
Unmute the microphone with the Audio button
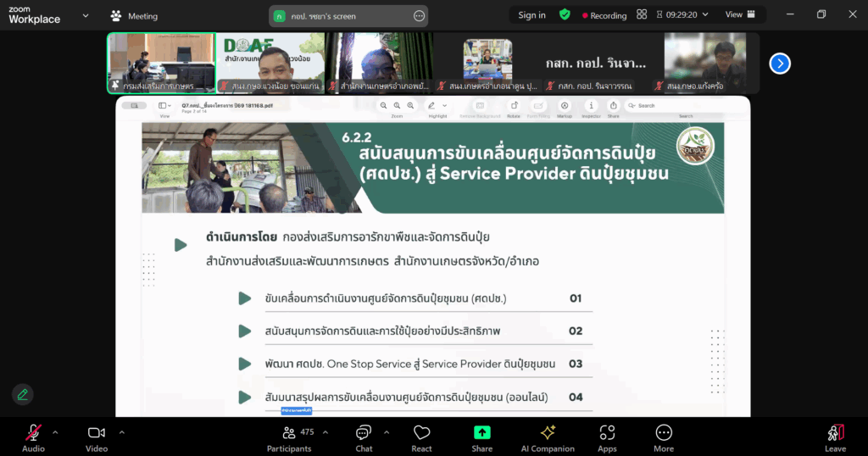pos(33,437)
